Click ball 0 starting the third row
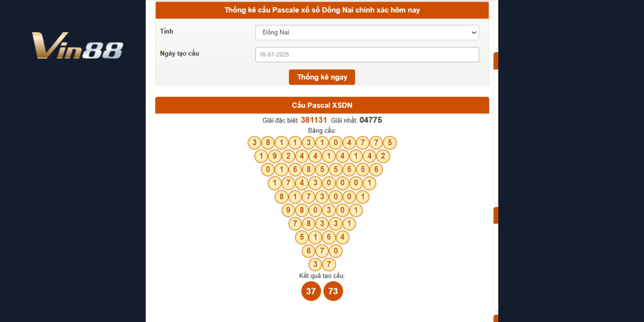Viewport: 644px width, 322px height. tap(268, 170)
